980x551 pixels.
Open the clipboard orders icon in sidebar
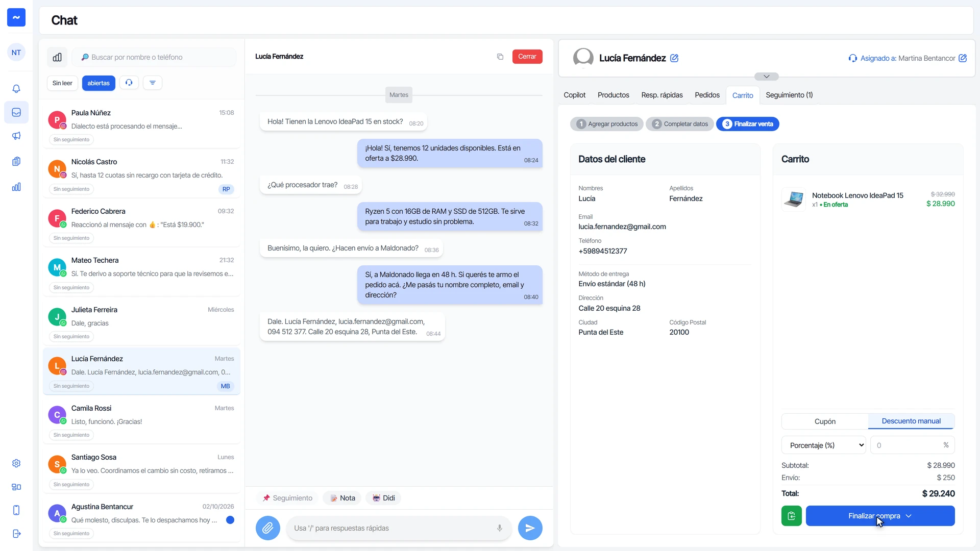click(x=16, y=161)
